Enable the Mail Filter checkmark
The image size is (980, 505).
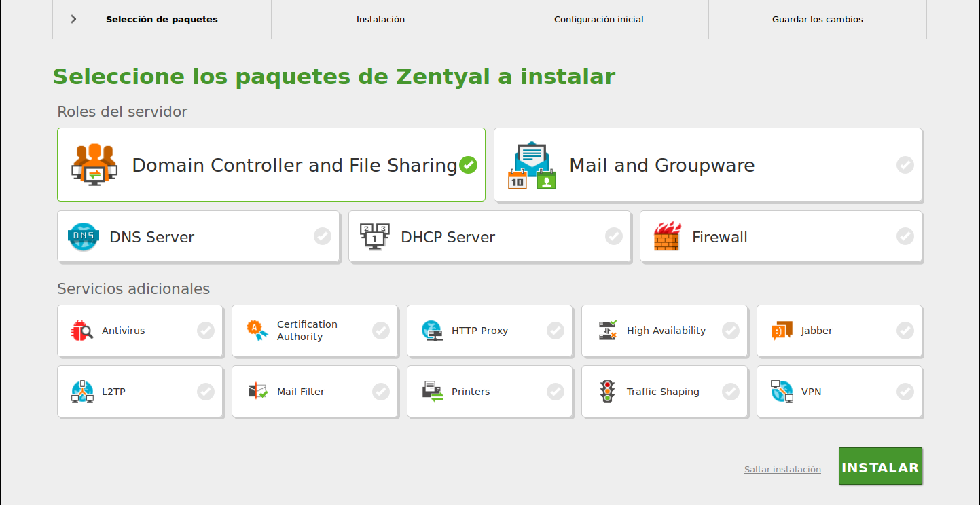pyautogui.click(x=381, y=392)
